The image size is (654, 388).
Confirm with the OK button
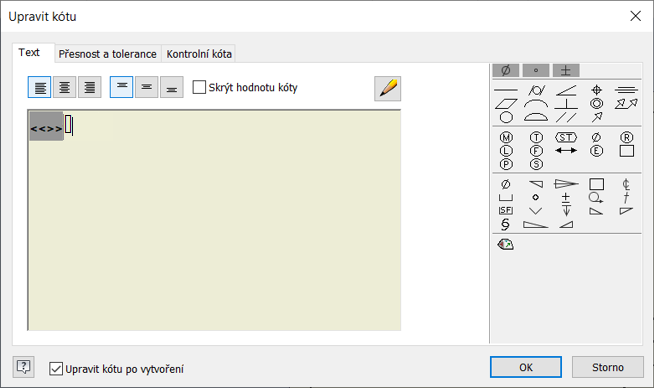point(526,367)
